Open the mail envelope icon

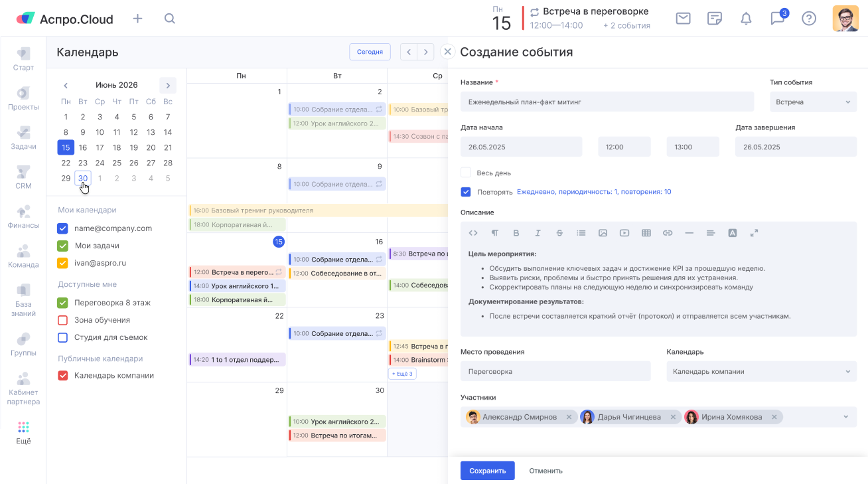tap(683, 19)
